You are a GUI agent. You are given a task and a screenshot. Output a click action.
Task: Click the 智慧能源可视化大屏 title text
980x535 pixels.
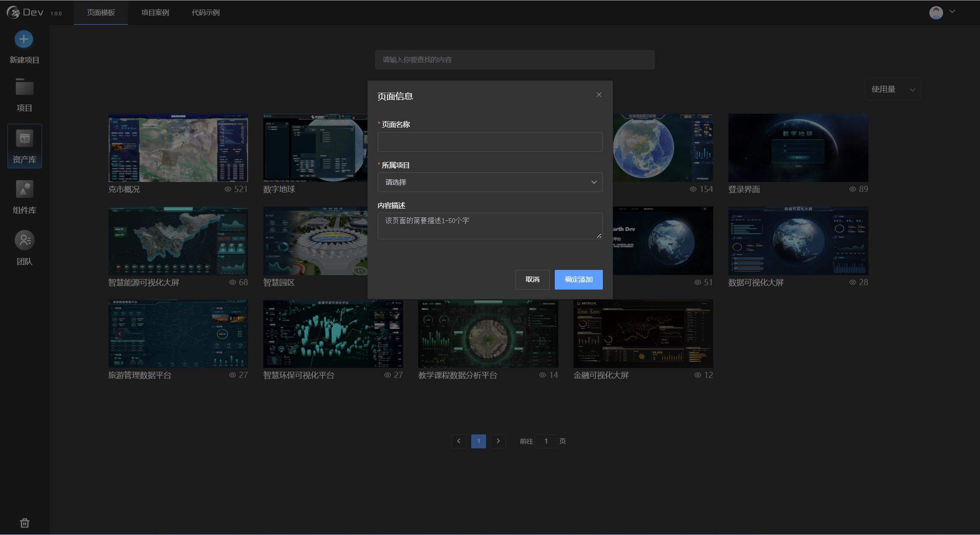click(144, 283)
